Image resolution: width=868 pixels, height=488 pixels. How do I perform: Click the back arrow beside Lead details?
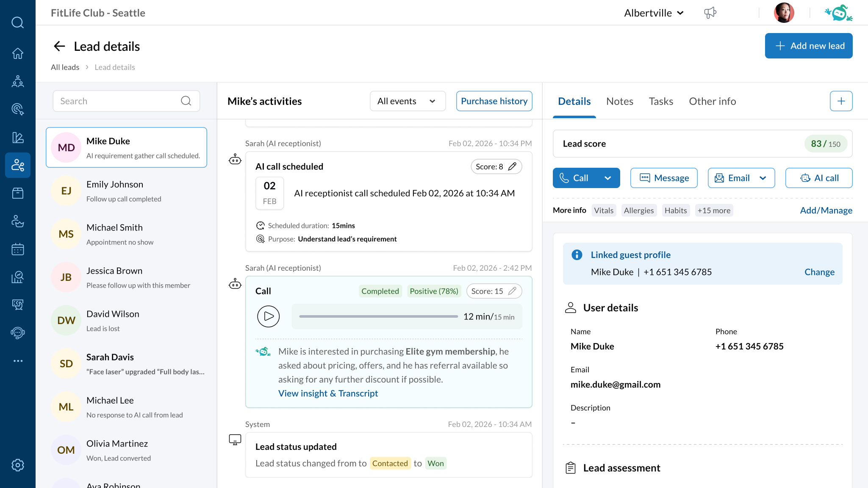(59, 46)
